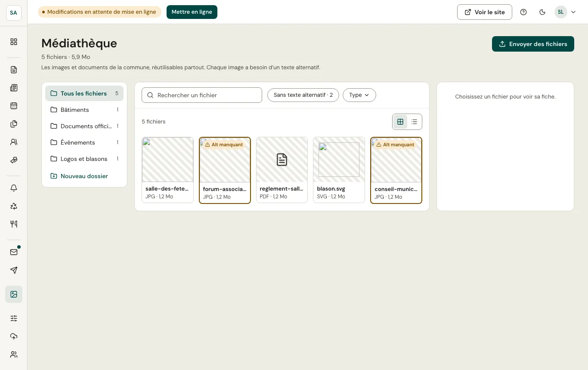
Task: Open the hand-holding-heart icon in sidebar
Action: coord(14,160)
